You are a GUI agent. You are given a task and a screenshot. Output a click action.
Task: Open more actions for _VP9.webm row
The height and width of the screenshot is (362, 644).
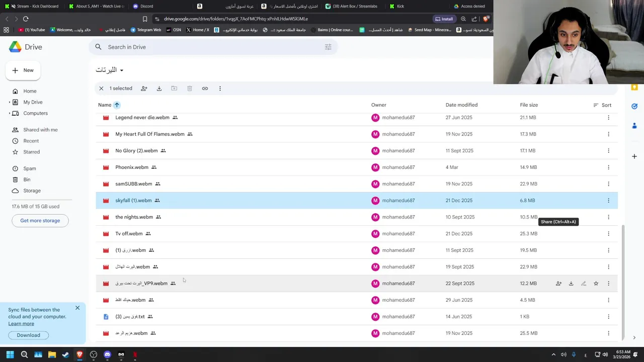pyautogui.click(x=608, y=284)
